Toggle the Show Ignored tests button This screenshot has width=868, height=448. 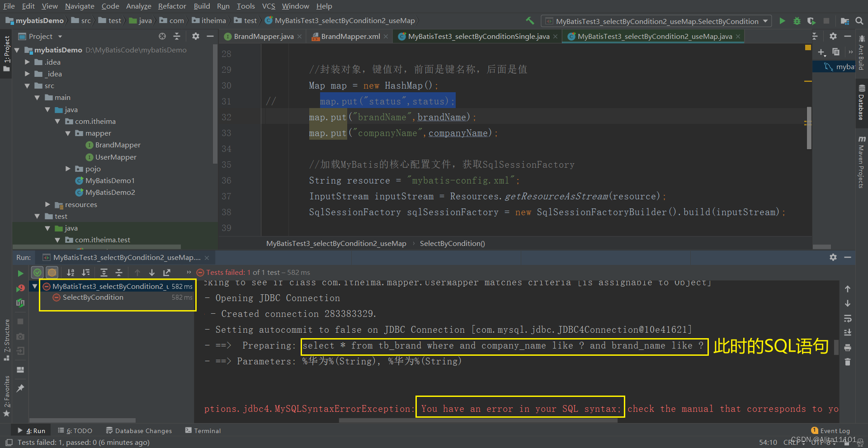[x=52, y=273]
